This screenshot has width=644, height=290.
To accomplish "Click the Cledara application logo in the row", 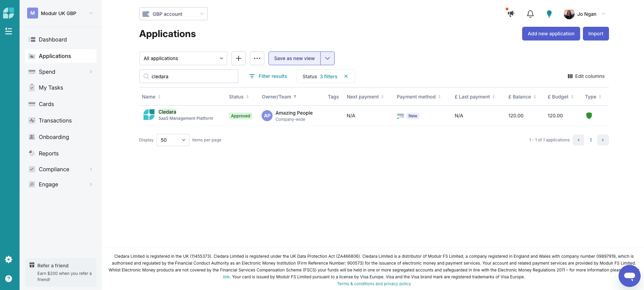I will point(149,115).
